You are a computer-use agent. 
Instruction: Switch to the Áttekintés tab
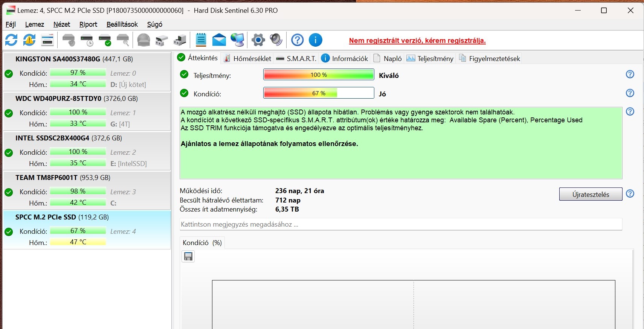click(198, 58)
